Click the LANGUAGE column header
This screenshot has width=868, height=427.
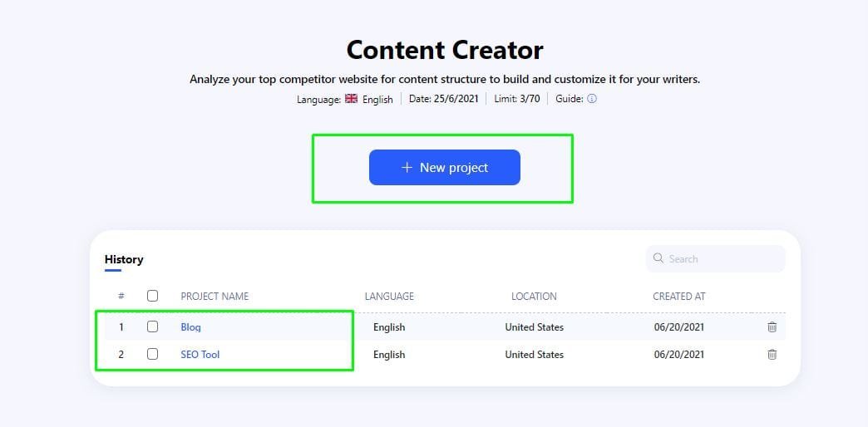tap(389, 297)
